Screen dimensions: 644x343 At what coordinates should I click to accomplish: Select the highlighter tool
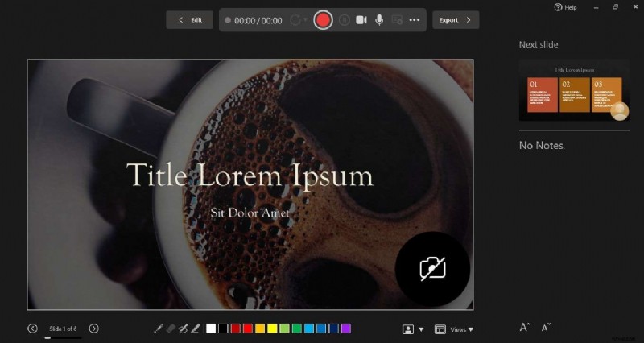click(194, 329)
